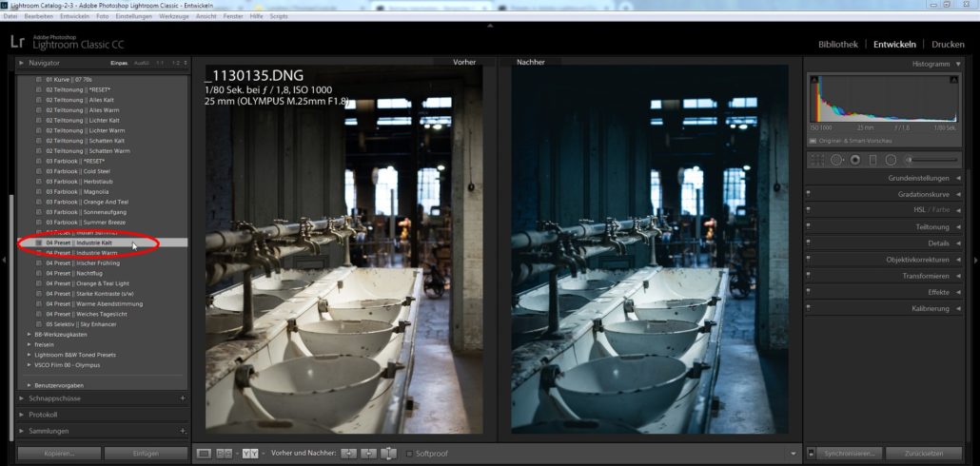Viewport: 980px width, 466px height.
Task: Adjust the tool strip brush slider
Action: [x=931, y=160]
